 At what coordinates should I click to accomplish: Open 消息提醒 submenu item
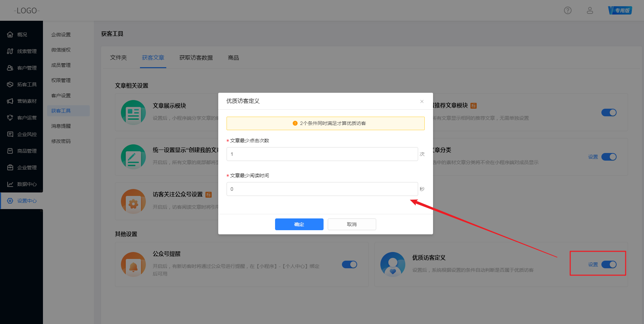click(x=61, y=126)
